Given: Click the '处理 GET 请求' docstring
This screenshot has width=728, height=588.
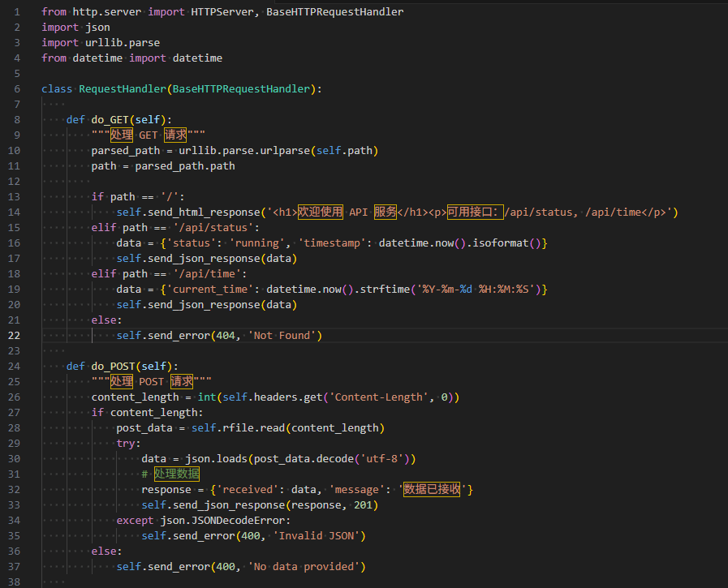Looking at the screenshot, I should pos(148,135).
